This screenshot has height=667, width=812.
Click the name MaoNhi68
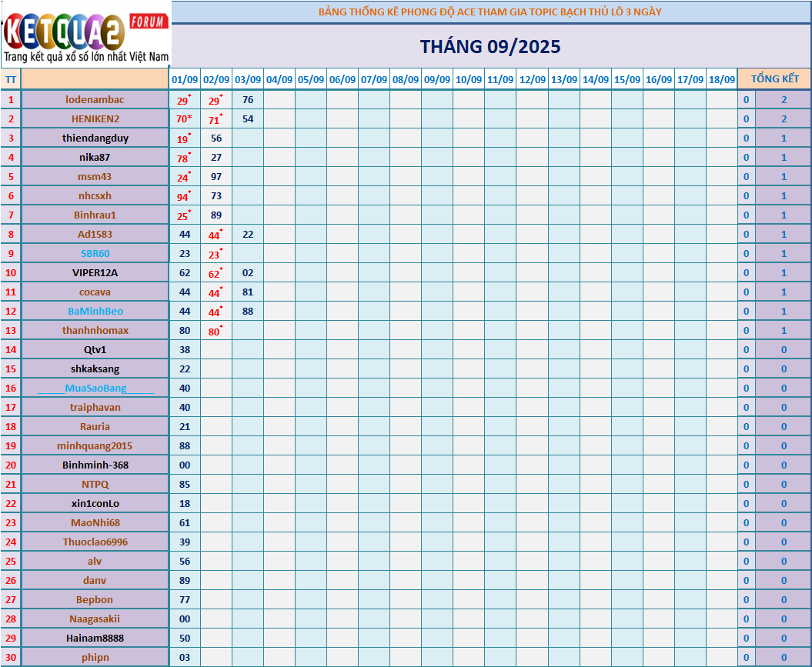[x=95, y=522]
